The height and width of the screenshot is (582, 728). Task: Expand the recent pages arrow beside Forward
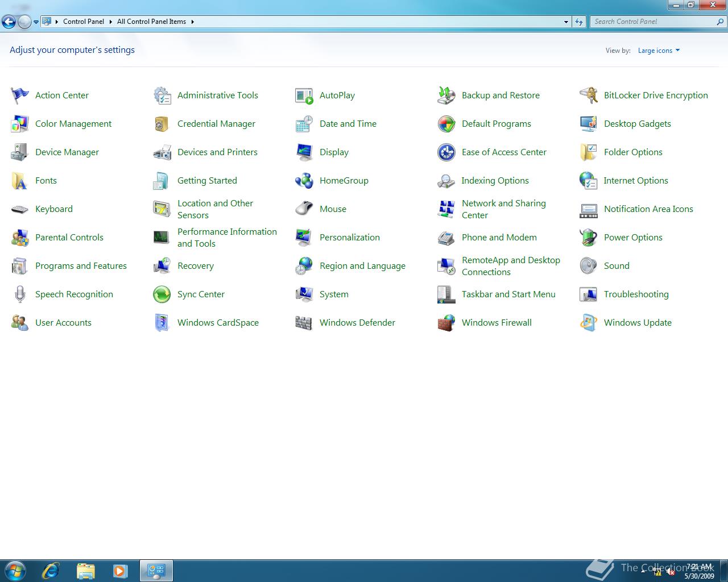tap(36, 22)
